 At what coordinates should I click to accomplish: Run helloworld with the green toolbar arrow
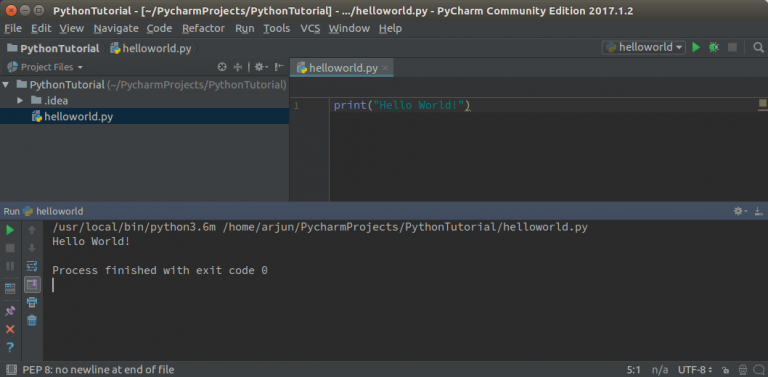click(x=696, y=47)
